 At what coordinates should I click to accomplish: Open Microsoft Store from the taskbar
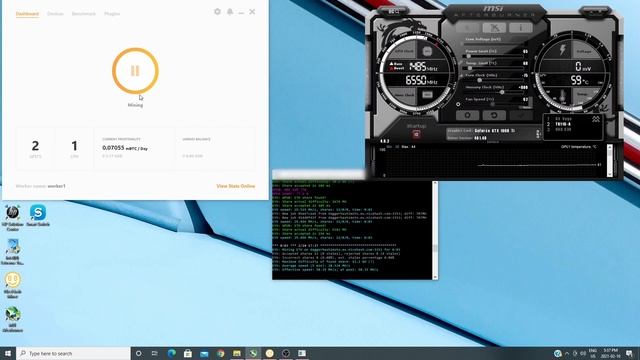tap(188, 353)
